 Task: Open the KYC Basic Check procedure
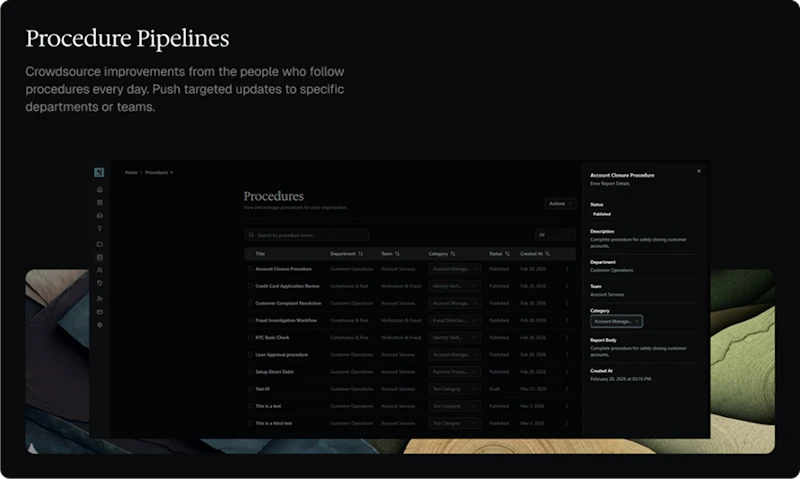pyautogui.click(x=272, y=338)
